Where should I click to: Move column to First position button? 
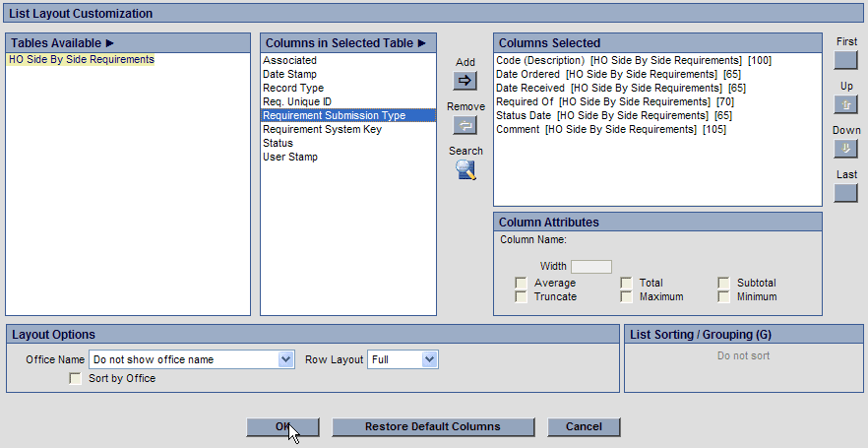click(x=845, y=60)
